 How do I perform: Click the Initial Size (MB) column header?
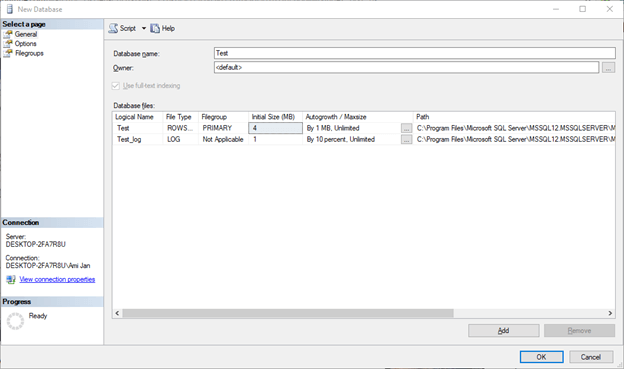(275, 117)
